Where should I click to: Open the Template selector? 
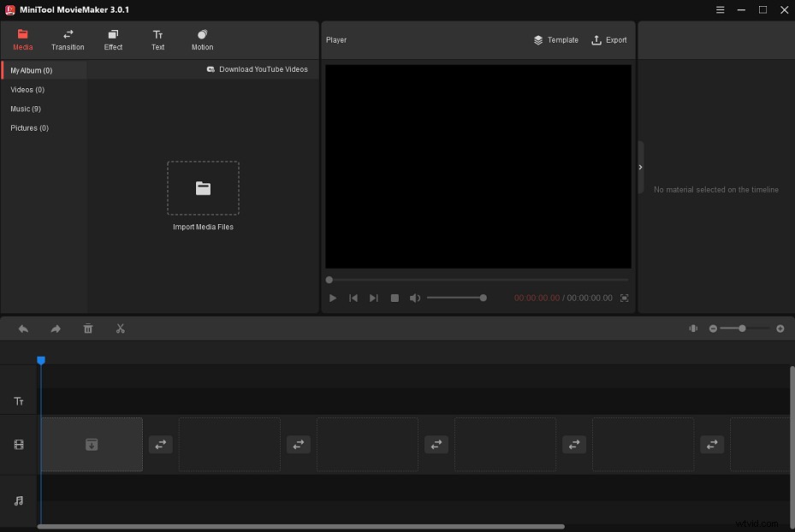pyautogui.click(x=555, y=39)
